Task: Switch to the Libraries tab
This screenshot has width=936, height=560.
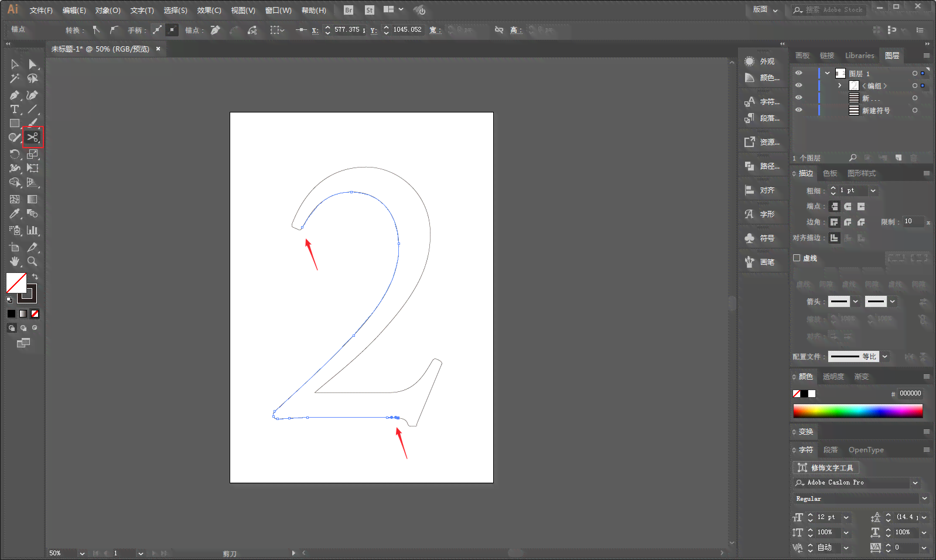Action: [859, 56]
